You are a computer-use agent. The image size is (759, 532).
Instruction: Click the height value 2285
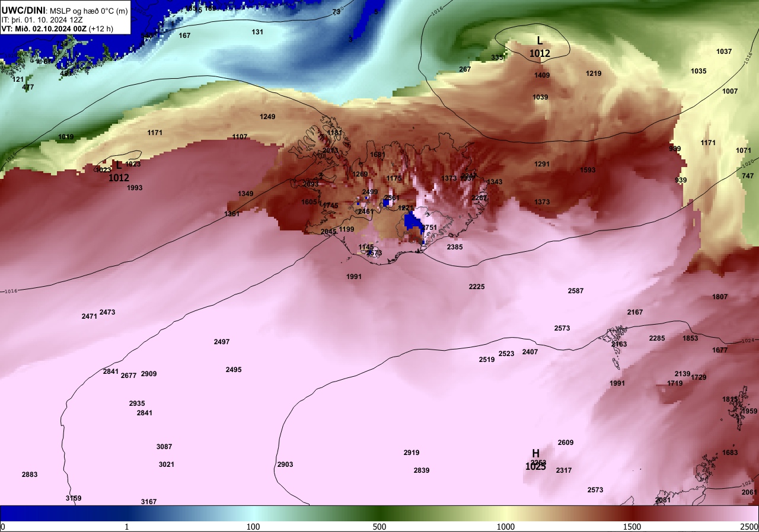(x=657, y=338)
